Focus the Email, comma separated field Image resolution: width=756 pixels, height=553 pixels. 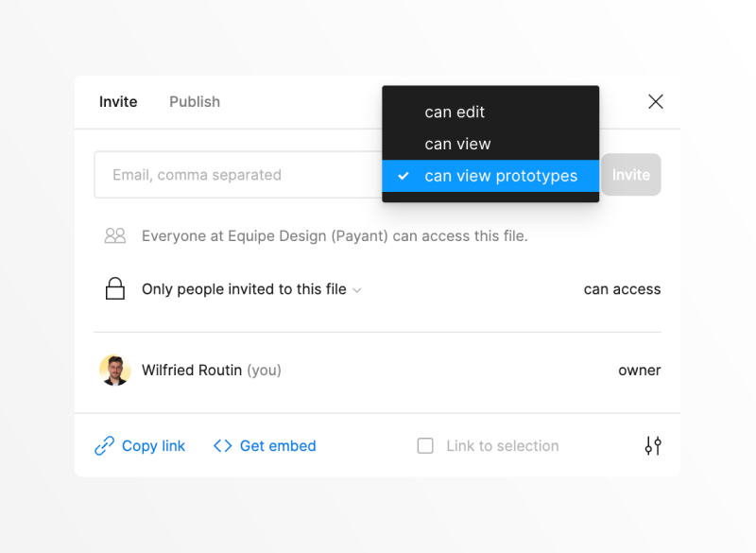click(236, 175)
